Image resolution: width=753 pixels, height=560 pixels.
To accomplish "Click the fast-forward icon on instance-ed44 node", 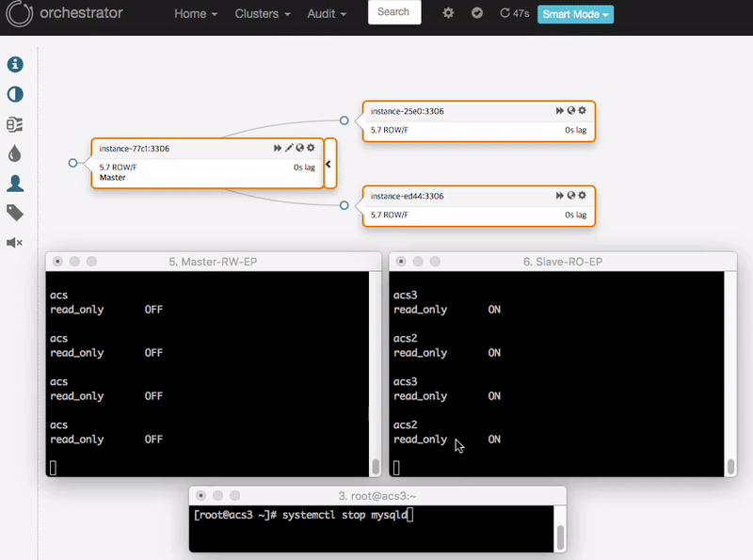I will coord(558,196).
